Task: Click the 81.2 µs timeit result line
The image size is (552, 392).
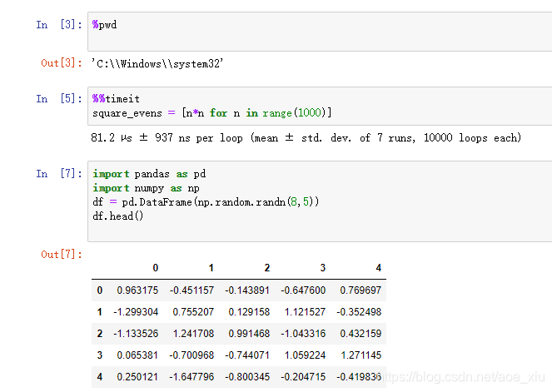Action: coord(306,137)
